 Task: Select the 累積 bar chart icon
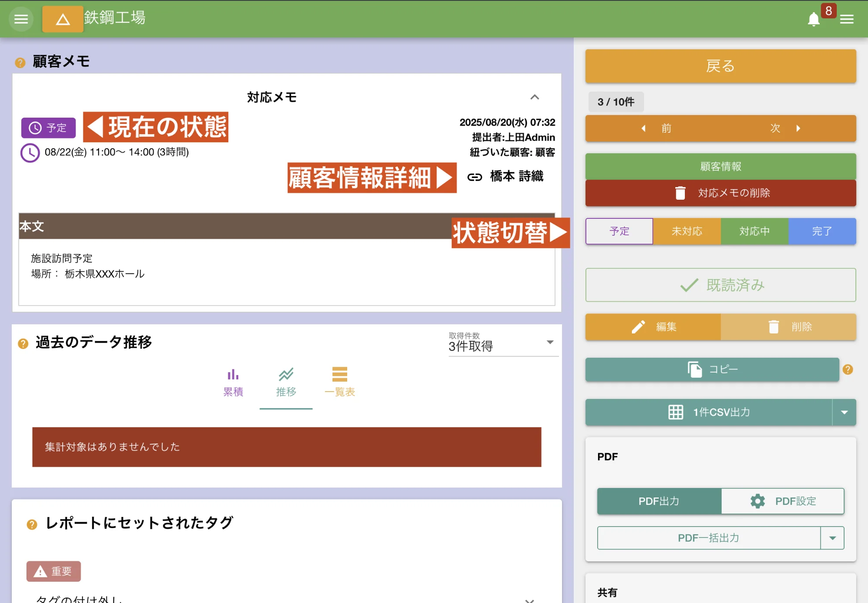pyautogui.click(x=233, y=374)
